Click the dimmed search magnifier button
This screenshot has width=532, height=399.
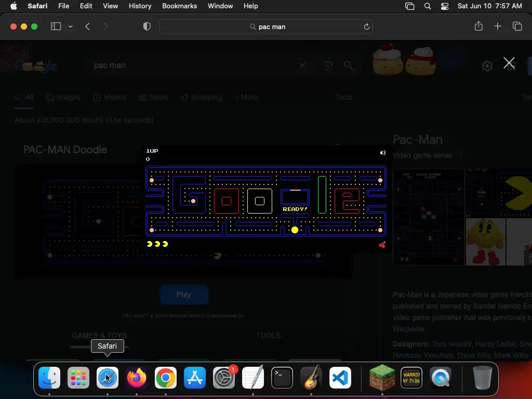(x=348, y=65)
